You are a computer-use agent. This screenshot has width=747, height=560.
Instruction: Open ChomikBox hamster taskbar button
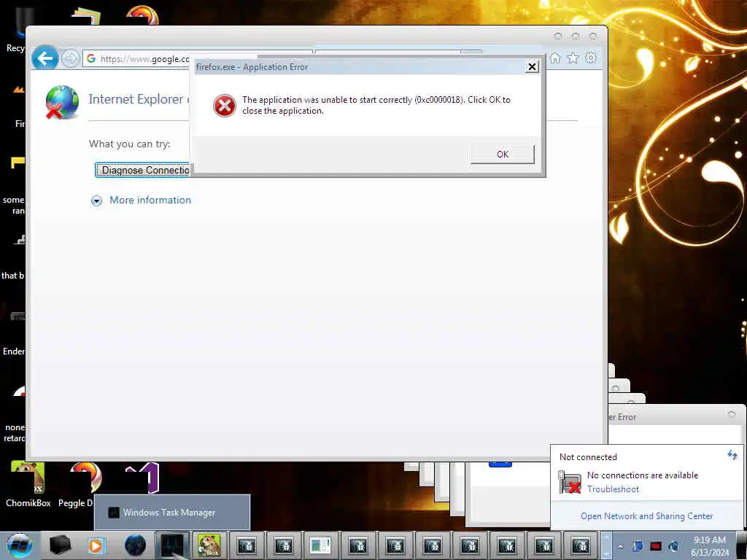coord(209,545)
